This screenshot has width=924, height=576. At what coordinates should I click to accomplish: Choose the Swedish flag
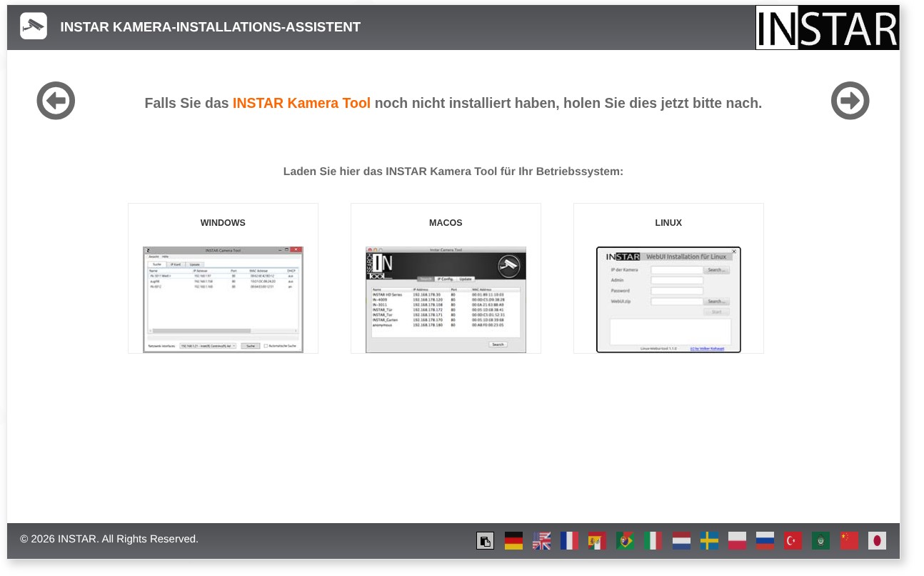click(x=709, y=541)
